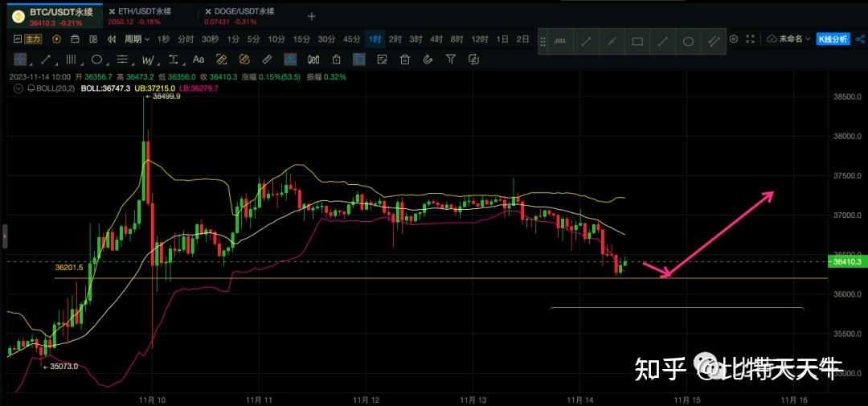Image resolution: width=868 pixels, height=406 pixels.
Task: Toggle magnet snap mode
Action: tap(428, 59)
